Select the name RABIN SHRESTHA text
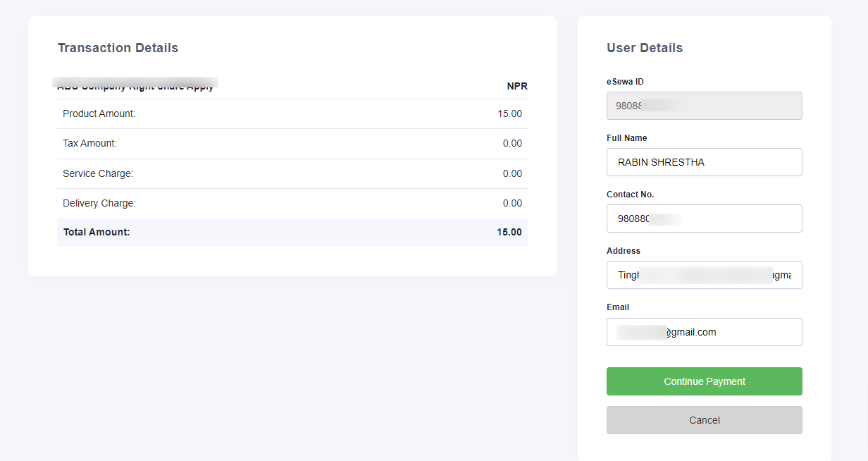The image size is (868, 461). (x=659, y=162)
